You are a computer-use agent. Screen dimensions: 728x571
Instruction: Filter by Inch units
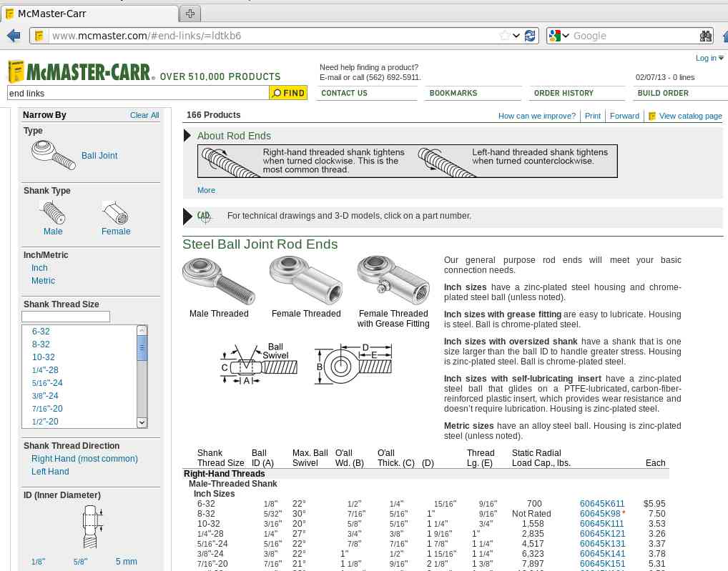click(x=39, y=268)
